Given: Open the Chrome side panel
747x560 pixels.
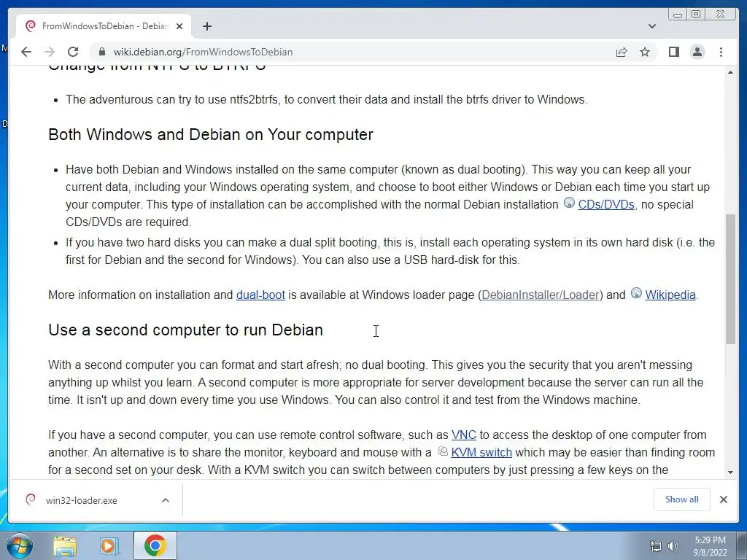Looking at the screenshot, I should (673, 52).
